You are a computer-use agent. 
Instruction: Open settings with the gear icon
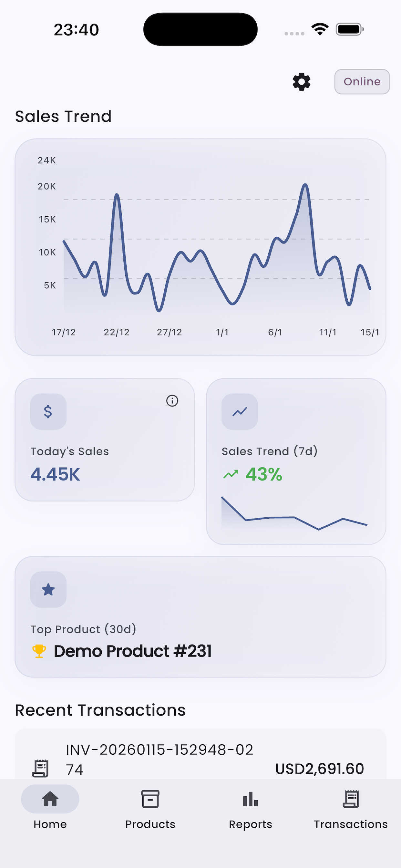pos(301,82)
